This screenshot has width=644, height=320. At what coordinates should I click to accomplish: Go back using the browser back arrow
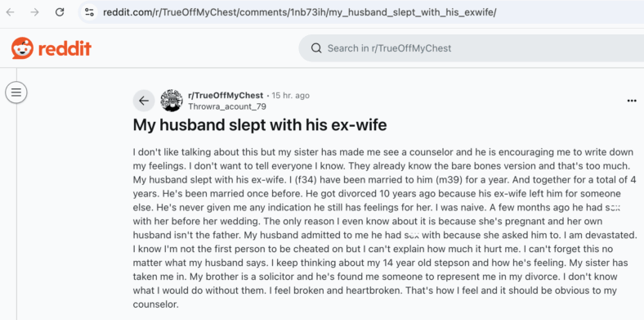(x=10, y=12)
